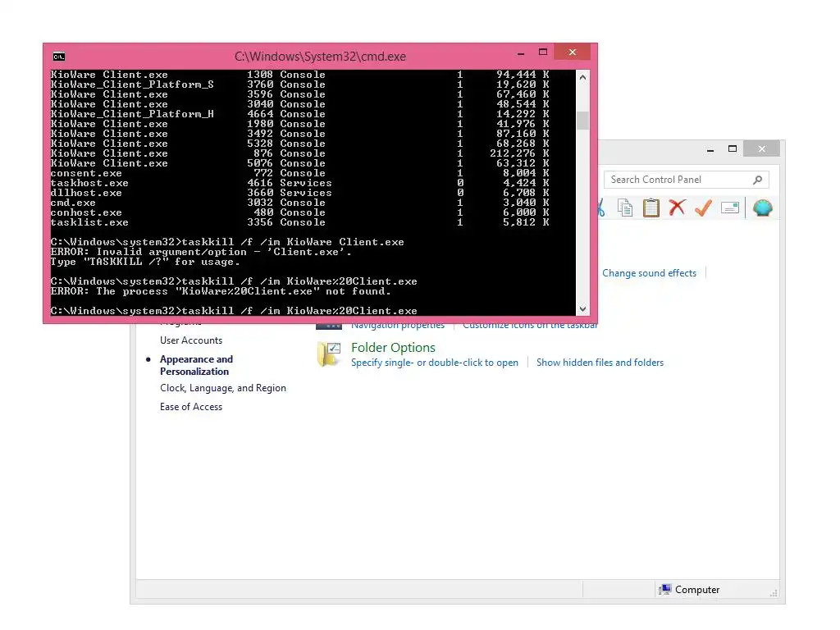The image size is (840, 630).
Task: Click the consent.exe row in tasklist output
Action: [x=300, y=173]
